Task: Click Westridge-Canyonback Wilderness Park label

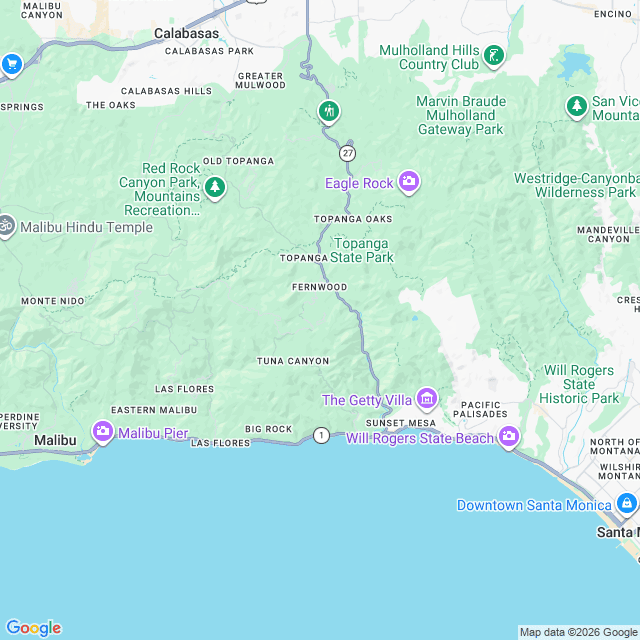Action: click(576, 185)
